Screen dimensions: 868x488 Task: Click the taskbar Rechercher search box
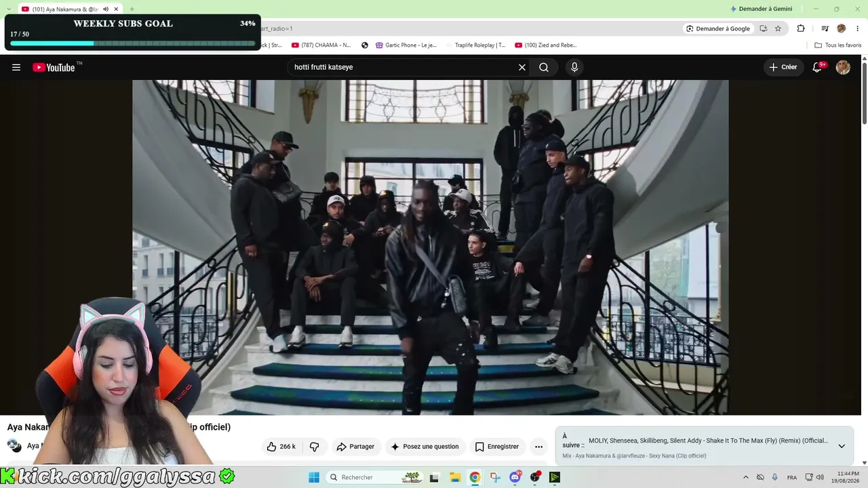[x=376, y=477]
